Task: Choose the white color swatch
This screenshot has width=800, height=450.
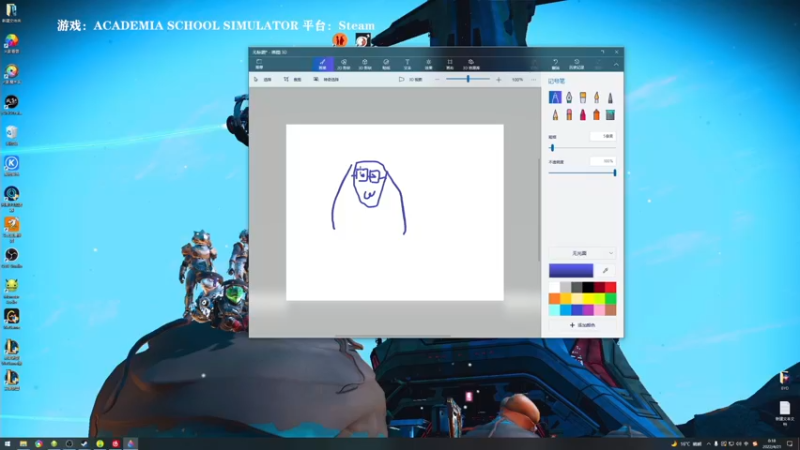Action: [555, 287]
